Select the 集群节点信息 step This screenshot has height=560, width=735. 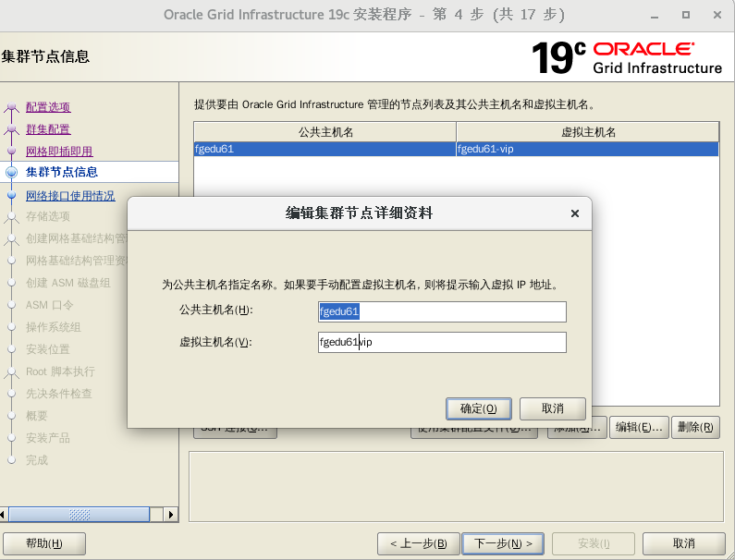(x=61, y=172)
